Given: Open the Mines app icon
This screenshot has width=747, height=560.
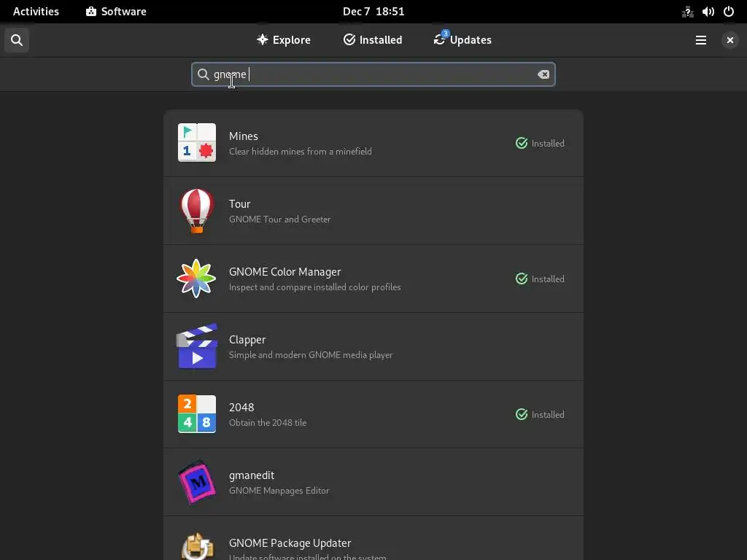Looking at the screenshot, I should tap(197, 143).
